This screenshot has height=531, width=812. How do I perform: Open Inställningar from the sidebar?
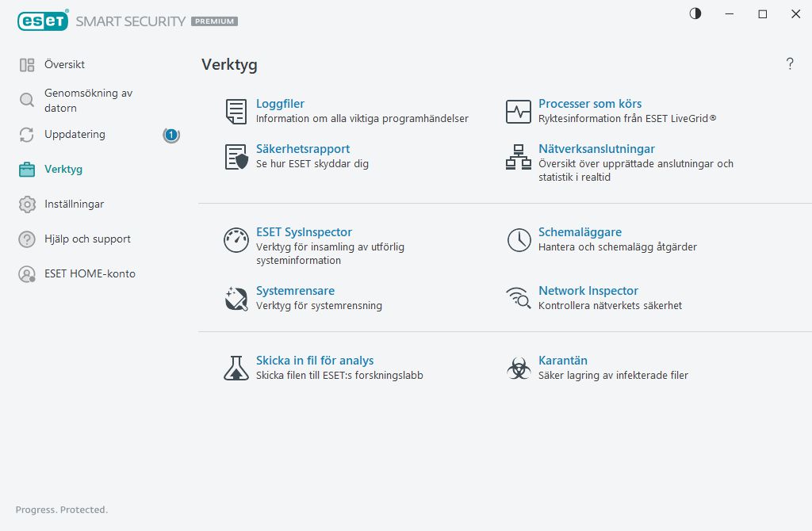coord(74,204)
